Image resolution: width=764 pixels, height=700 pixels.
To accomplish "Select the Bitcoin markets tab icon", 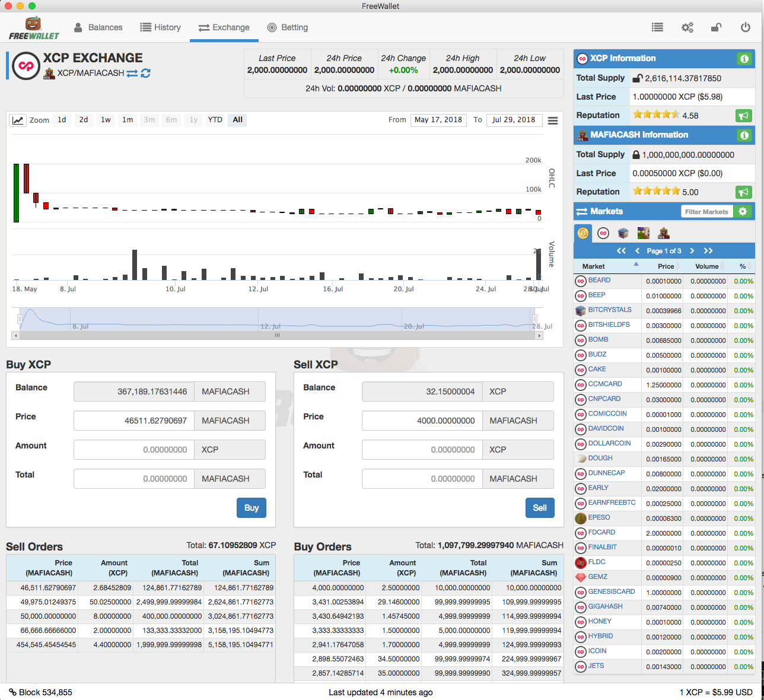I will [584, 233].
